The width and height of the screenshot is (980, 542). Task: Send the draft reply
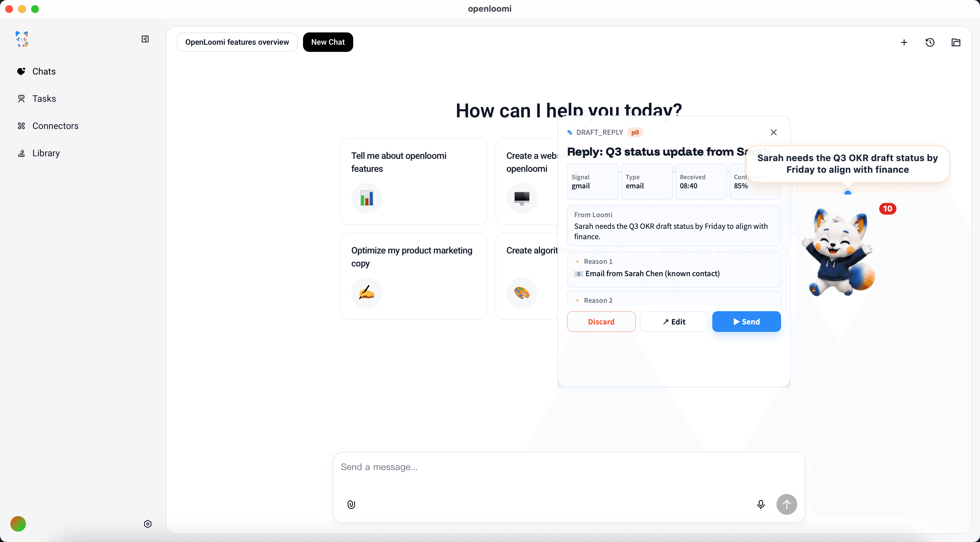coord(746,322)
